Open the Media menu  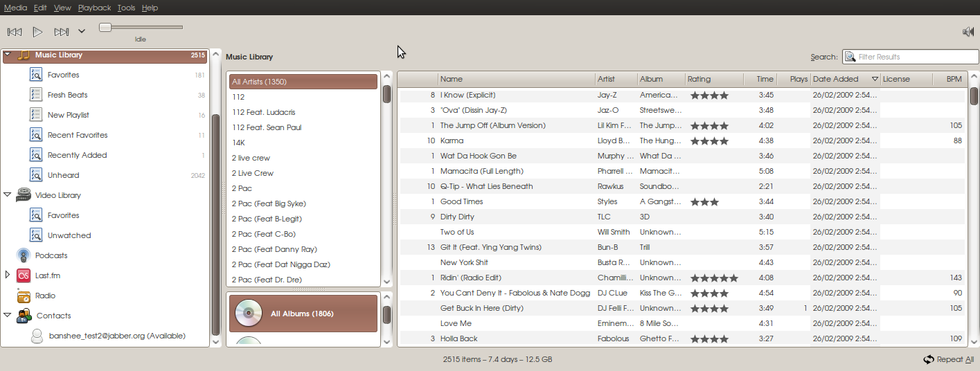pyautogui.click(x=15, y=8)
